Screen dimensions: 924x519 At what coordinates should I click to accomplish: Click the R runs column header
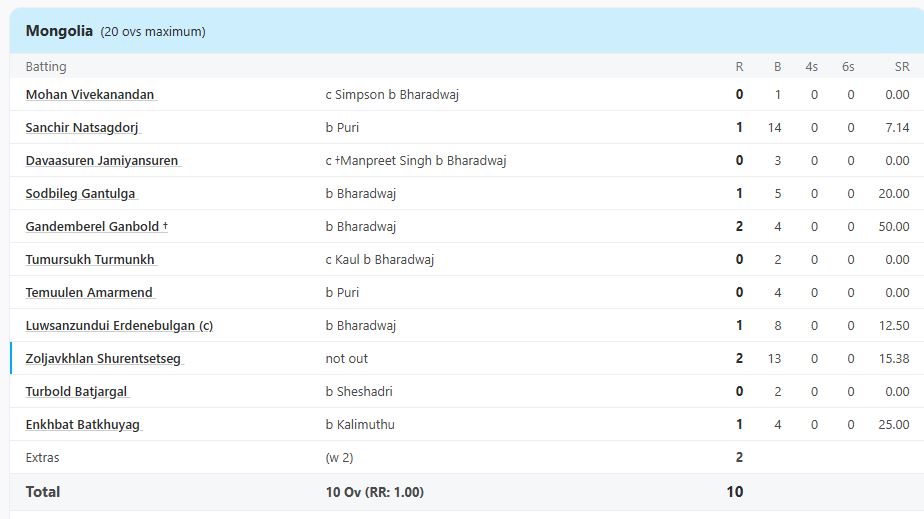[x=739, y=67]
